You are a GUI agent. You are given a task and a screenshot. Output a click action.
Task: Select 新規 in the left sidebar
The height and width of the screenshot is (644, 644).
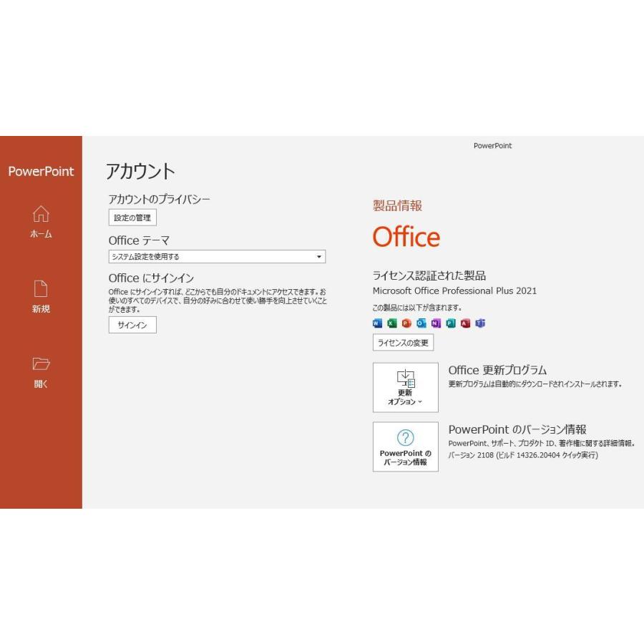pos(41,297)
